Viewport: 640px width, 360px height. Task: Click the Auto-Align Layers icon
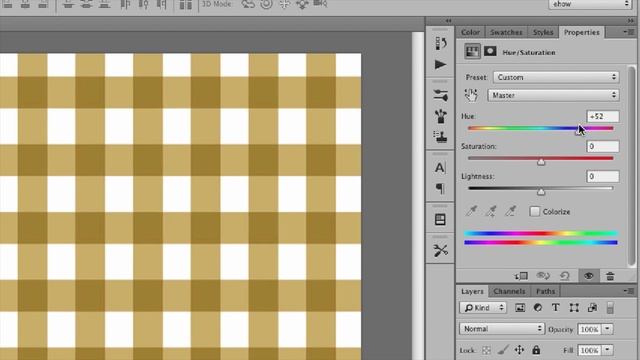coord(186,5)
